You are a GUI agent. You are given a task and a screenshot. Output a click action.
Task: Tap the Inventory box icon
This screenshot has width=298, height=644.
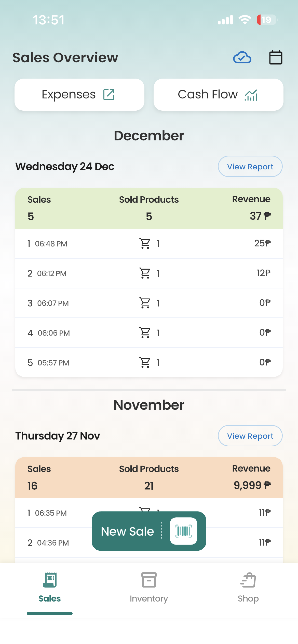click(149, 580)
